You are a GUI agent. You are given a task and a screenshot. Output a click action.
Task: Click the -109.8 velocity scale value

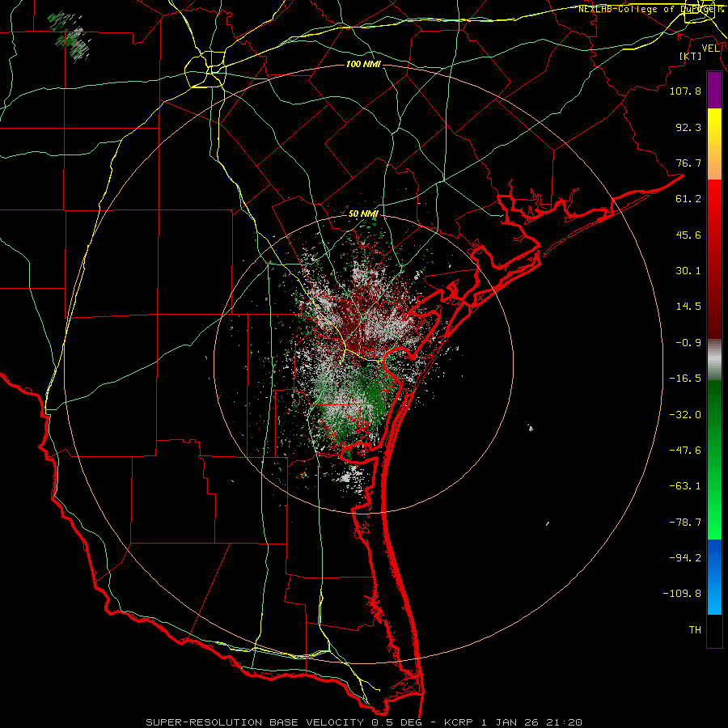(683, 594)
